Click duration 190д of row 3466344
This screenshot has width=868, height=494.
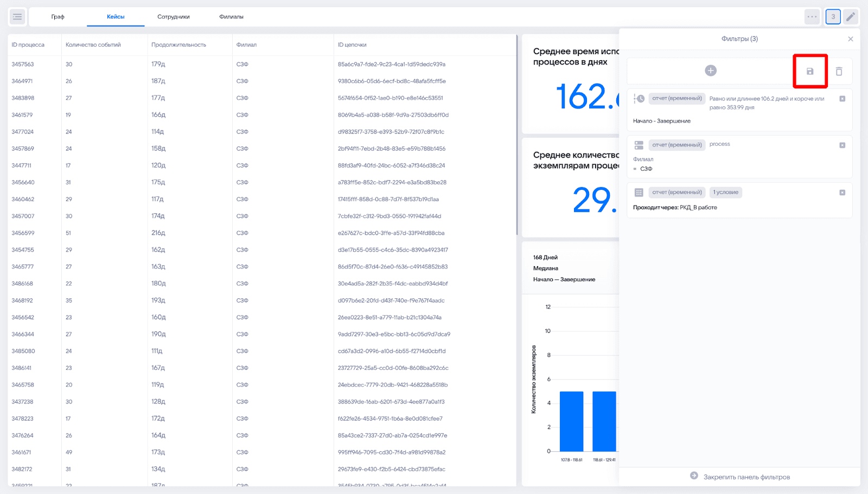[x=158, y=334]
